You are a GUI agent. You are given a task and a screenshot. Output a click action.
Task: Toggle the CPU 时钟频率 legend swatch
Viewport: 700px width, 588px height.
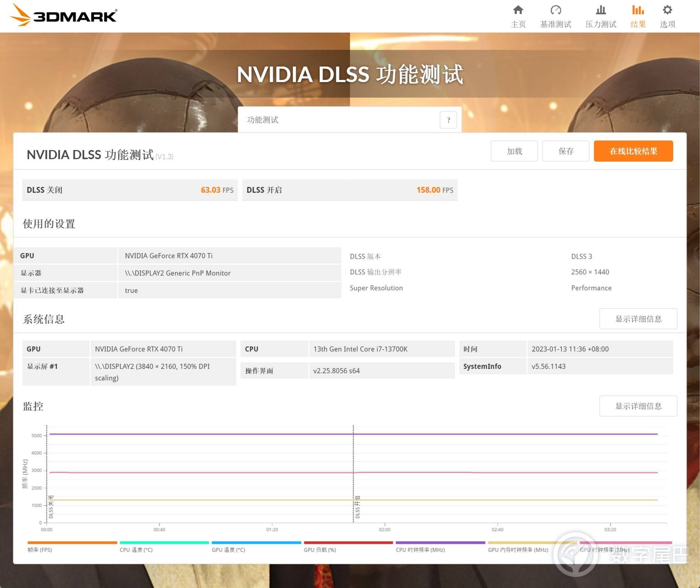[x=440, y=543]
